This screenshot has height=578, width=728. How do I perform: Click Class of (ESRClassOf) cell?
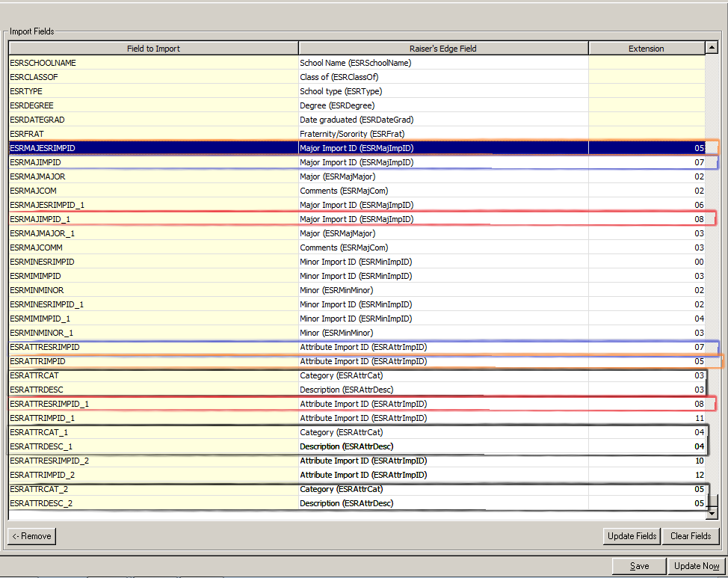(x=443, y=77)
